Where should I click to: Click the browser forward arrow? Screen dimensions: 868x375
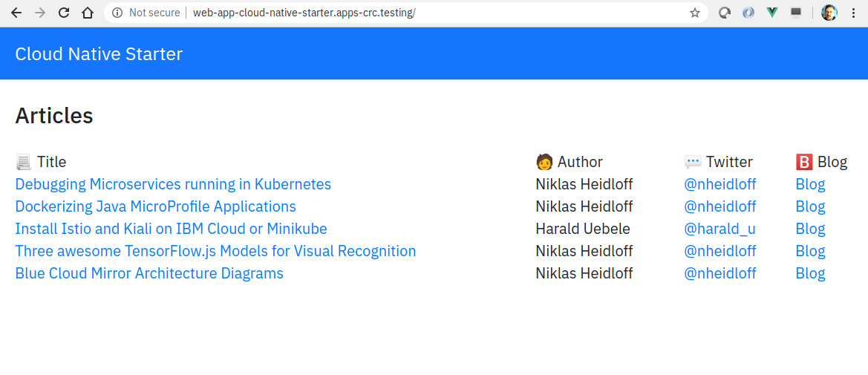[40, 13]
